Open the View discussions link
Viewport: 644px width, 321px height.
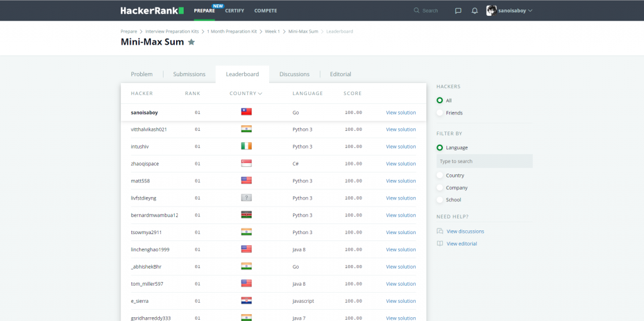465,232
